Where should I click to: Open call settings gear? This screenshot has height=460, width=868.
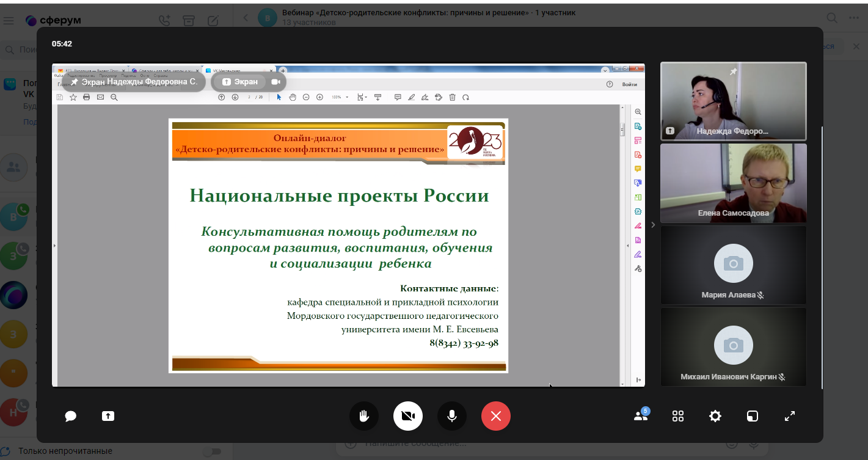(x=715, y=417)
